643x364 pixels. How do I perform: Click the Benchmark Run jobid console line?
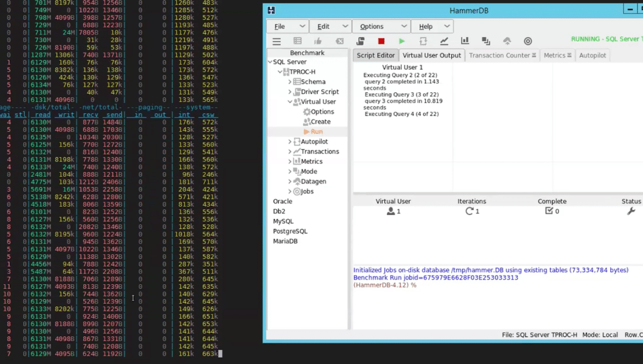pos(436,278)
